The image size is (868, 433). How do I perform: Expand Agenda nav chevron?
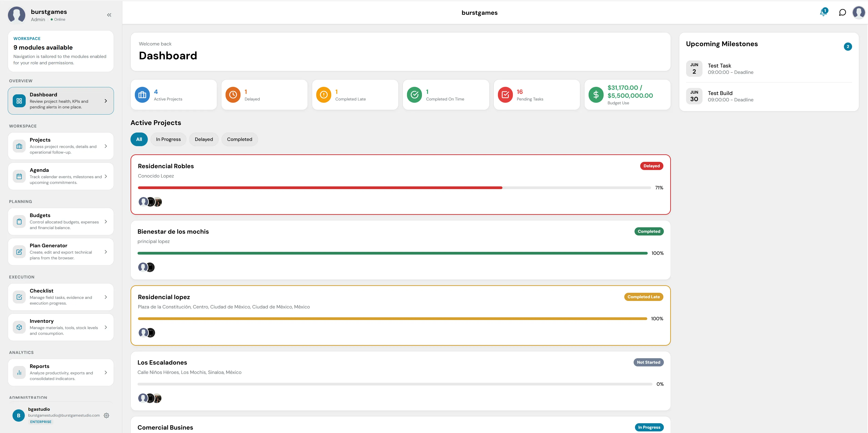click(106, 176)
